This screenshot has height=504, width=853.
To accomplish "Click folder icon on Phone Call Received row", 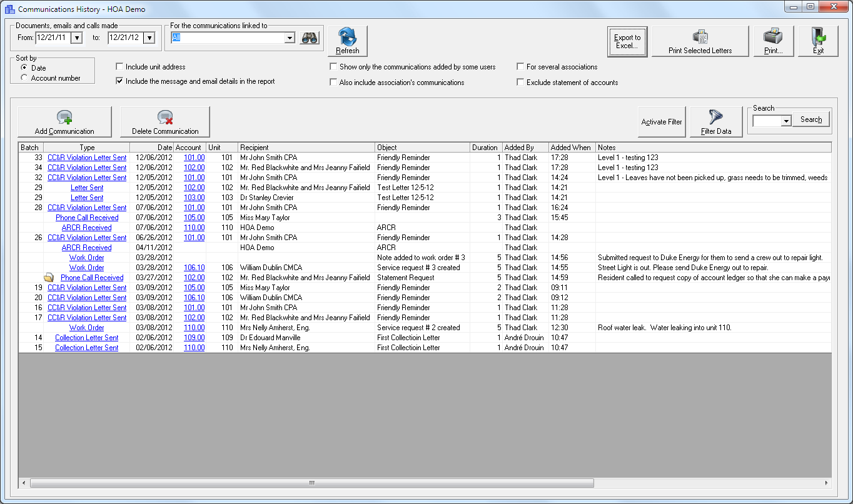I will click(49, 278).
